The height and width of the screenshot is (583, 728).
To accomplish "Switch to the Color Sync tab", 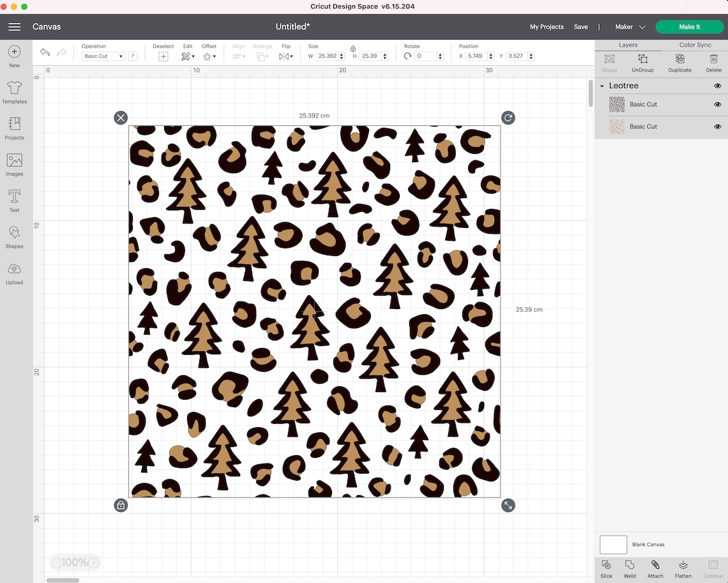I will (x=695, y=45).
